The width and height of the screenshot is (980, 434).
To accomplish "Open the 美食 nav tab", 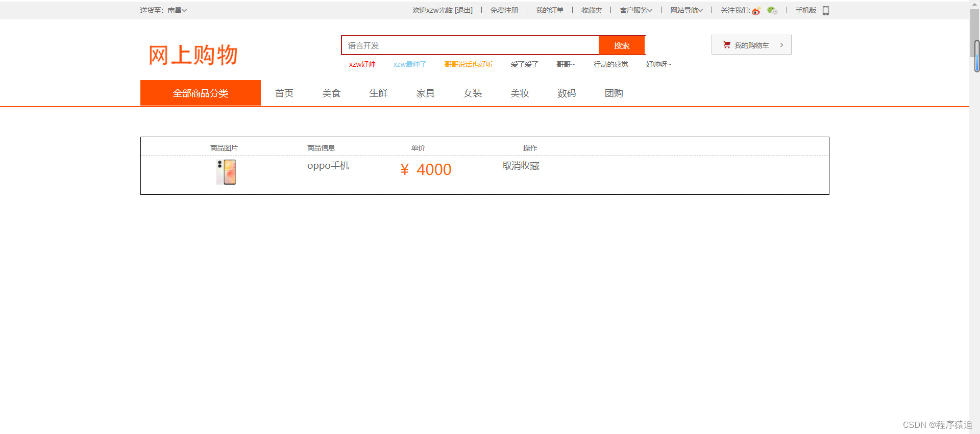I will 331,93.
